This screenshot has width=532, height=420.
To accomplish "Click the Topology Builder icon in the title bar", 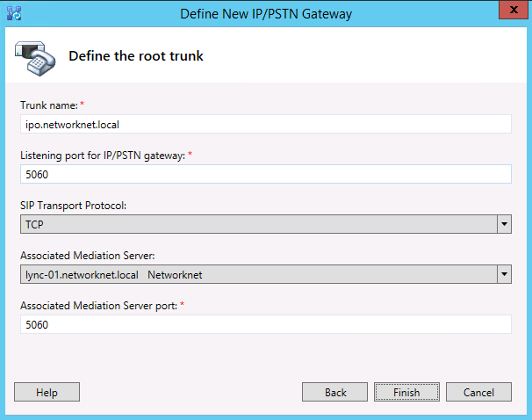I will click(x=15, y=13).
